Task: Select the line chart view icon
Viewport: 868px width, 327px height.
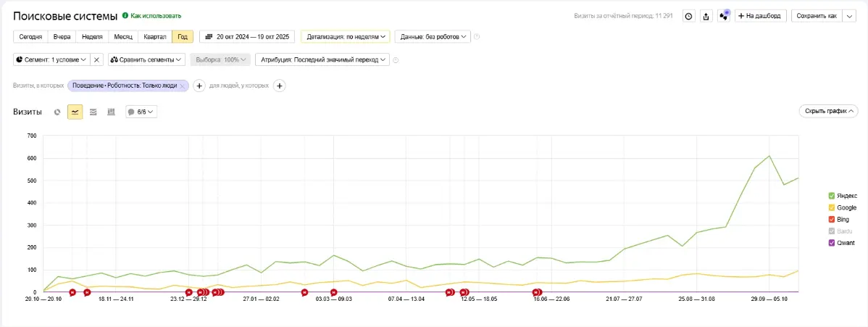Action: pyautogui.click(x=75, y=112)
